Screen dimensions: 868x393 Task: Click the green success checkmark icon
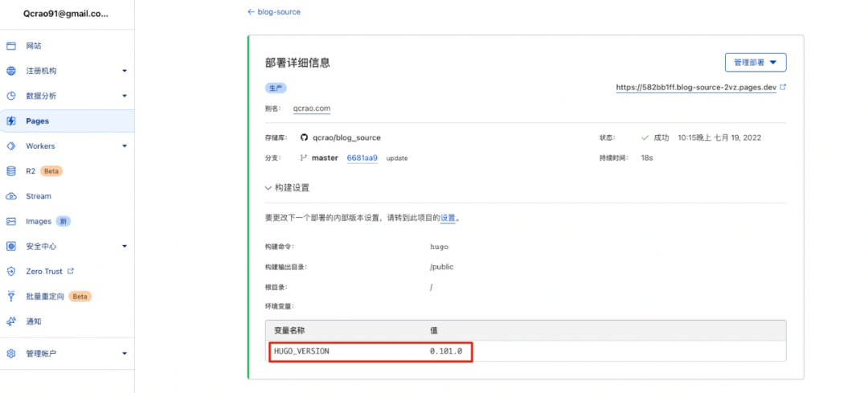click(x=645, y=137)
